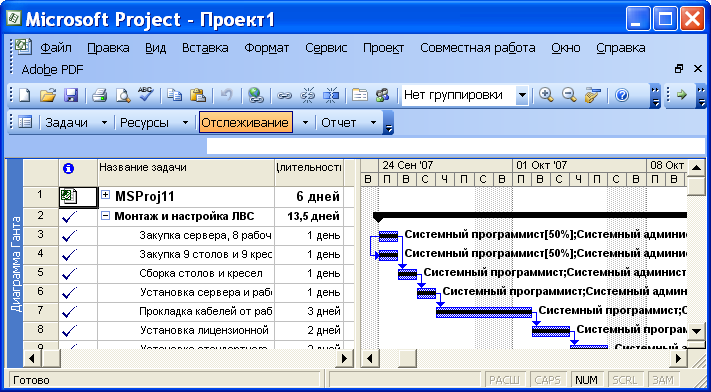The height and width of the screenshot is (392, 711).
Task: Click the document control icon beside Файл
Action: [23, 47]
